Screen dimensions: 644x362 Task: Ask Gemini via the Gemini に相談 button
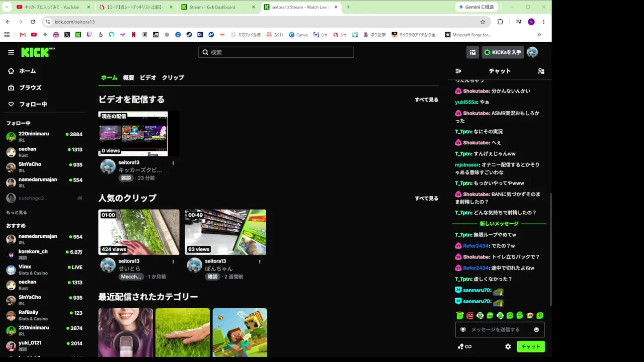pyautogui.click(x=477, y=7)
